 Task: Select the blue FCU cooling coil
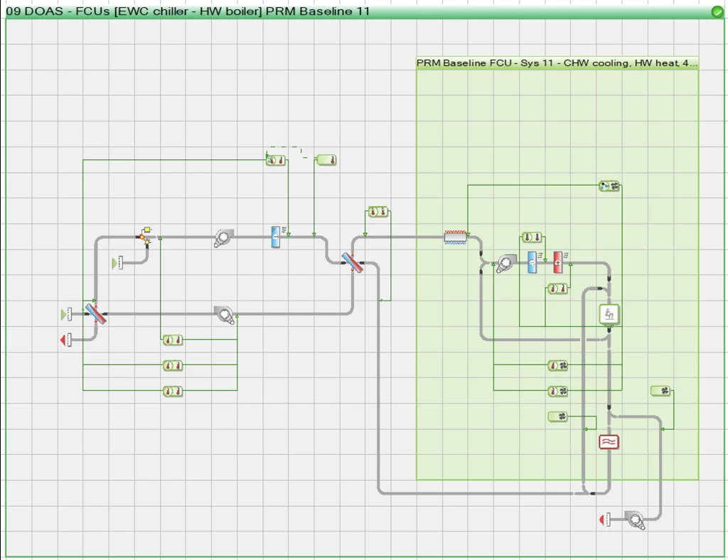pyautogui.click(x=532, y=262)
